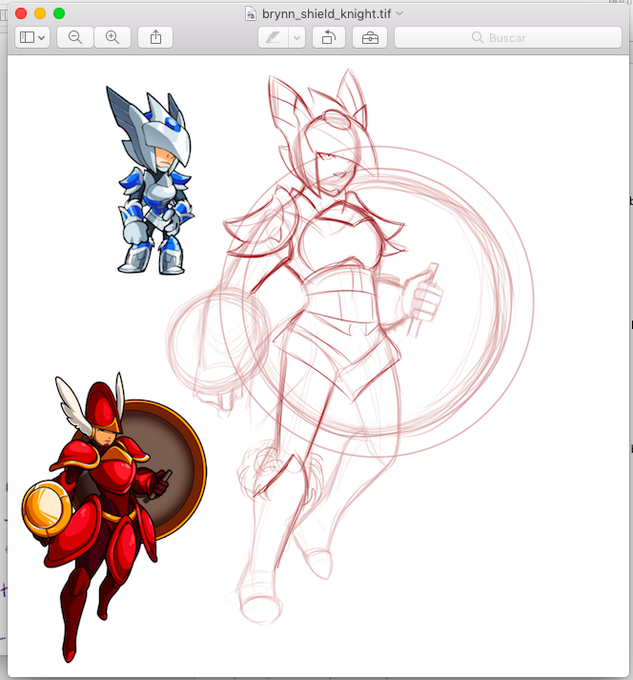Select the highlight pen markup tool
Screen dimensions: 633x680
tap(273, 38)
